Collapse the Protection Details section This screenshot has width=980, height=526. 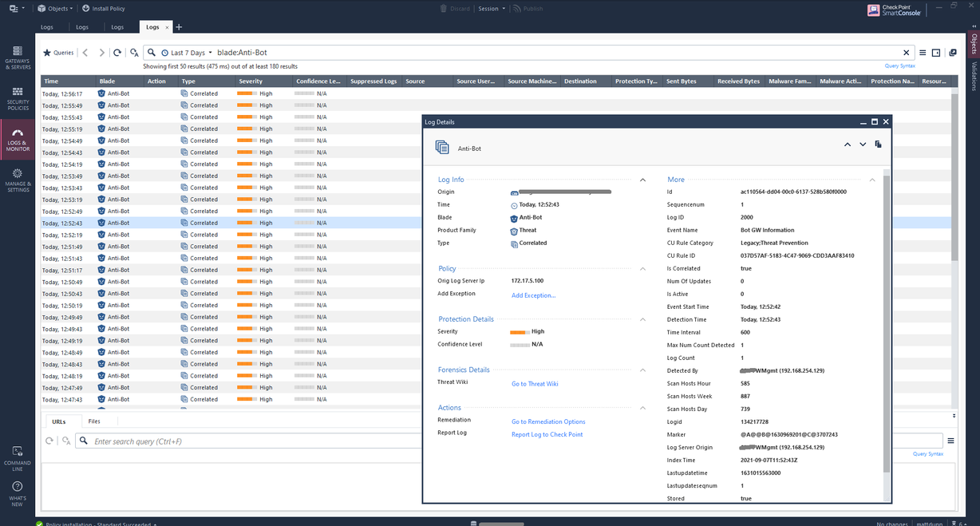point(642,319)
